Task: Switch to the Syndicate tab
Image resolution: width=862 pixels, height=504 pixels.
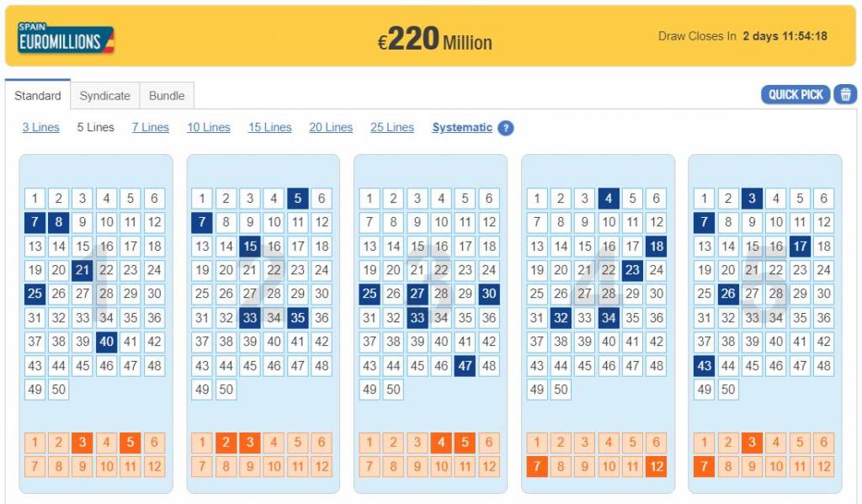Action: click(105, 96)
